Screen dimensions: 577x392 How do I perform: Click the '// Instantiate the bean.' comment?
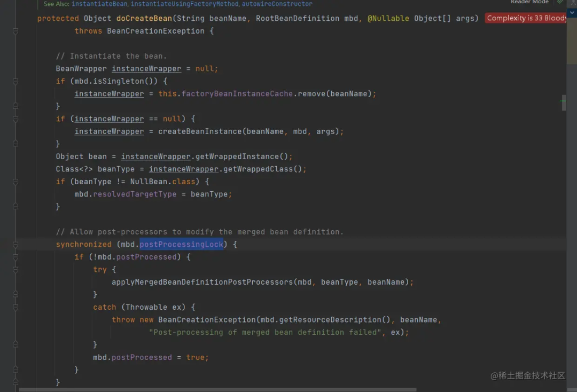click(111, 56)
